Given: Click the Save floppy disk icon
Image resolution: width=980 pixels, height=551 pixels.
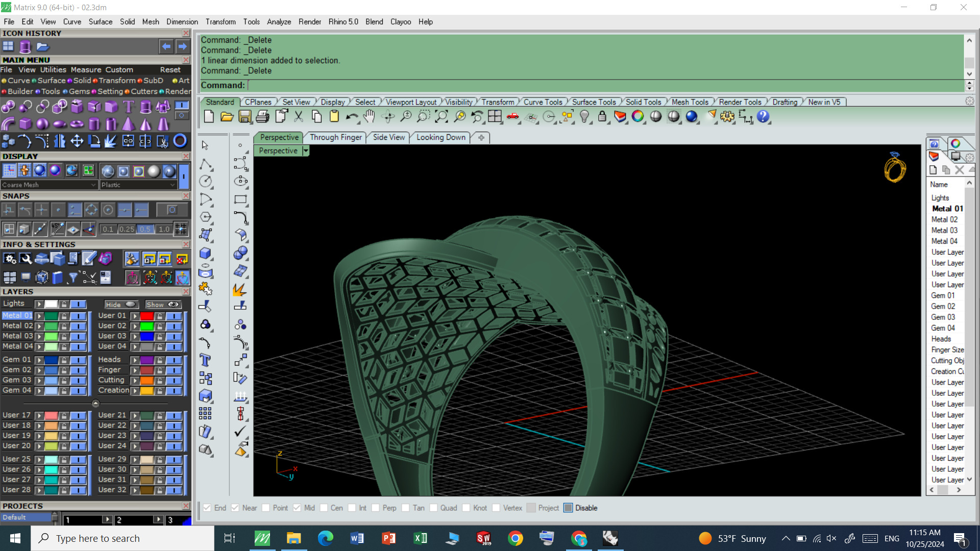Looking at the screenshot, I should pos(244,117).
